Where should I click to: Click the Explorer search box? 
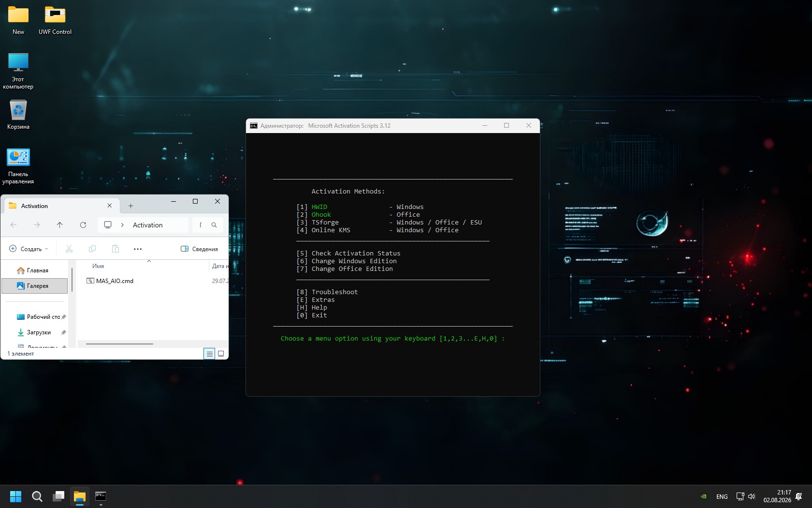click(x=208, y=225)
